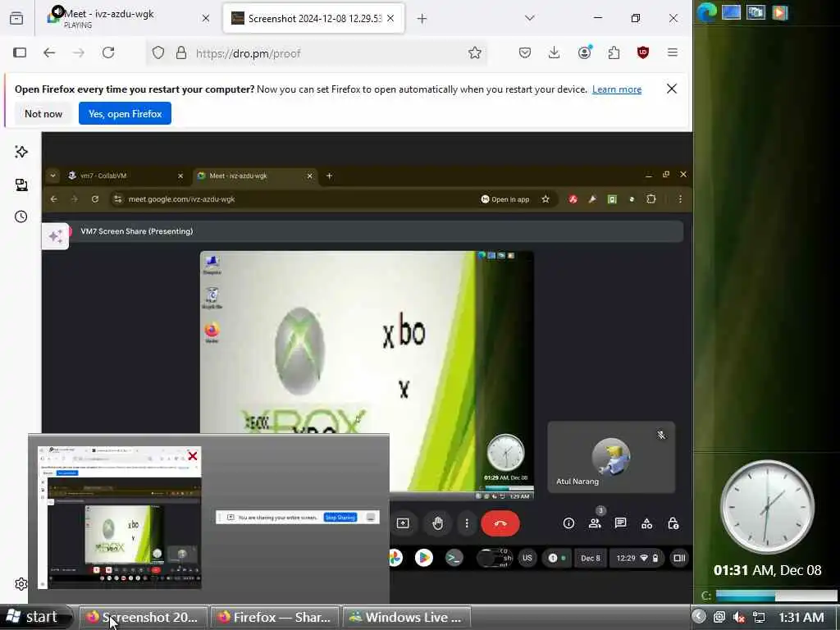Click the orange media player icon on sidebar
This screenshot has height=630, width=840.
(x=780, y=12)
